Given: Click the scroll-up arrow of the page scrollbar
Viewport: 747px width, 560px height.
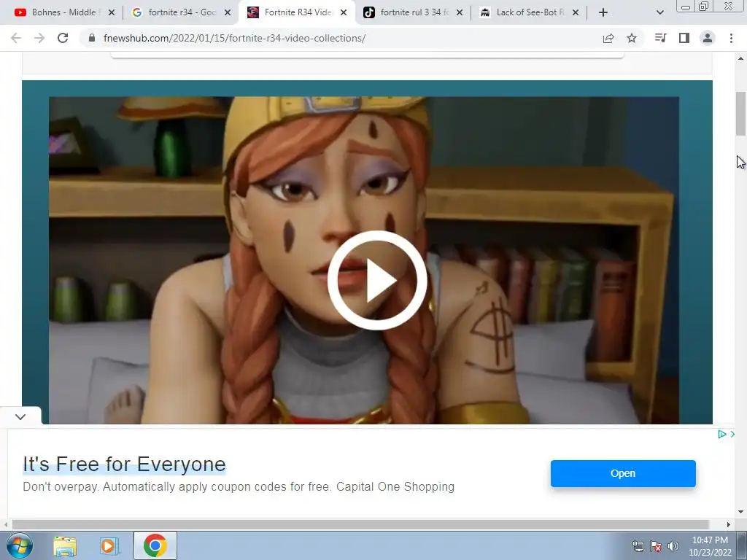Looking at the screenshot, I should click(x=740, y=58).
